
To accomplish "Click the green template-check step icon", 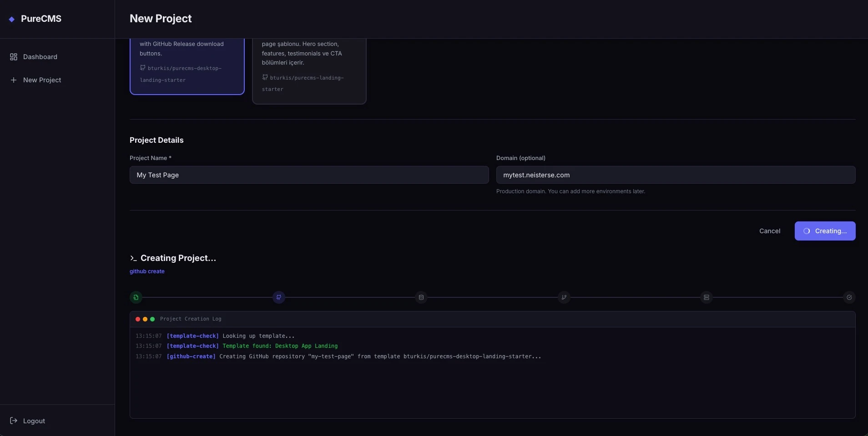I will 136,297.
